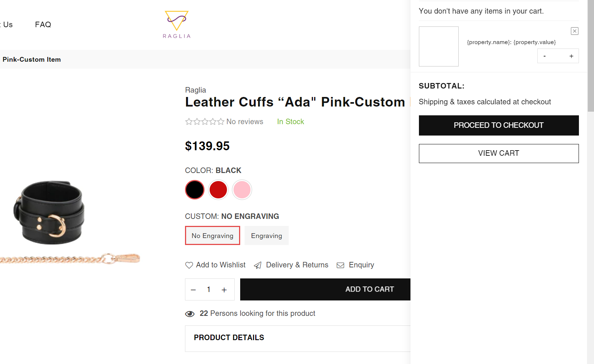Viewport: 594px width, 364px height.
Task: Click the eye viewers icon
Action: tap(190, 314)
